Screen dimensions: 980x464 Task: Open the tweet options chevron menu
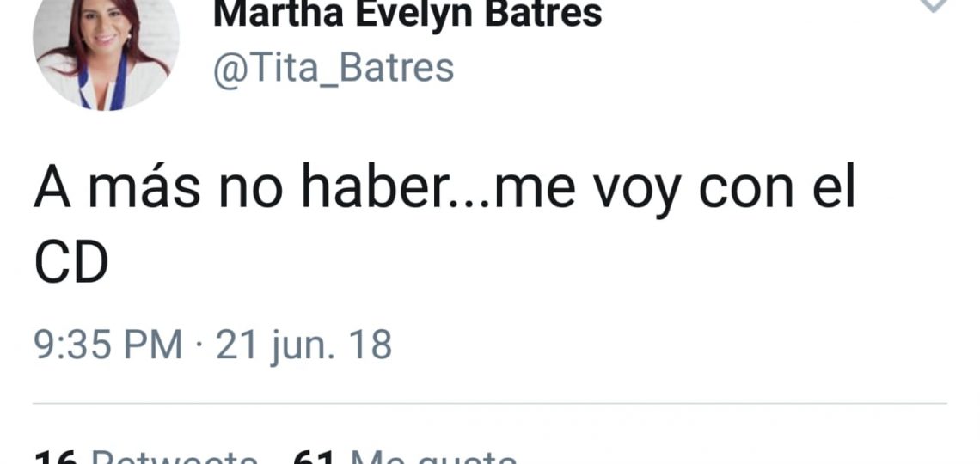(935, 5)
